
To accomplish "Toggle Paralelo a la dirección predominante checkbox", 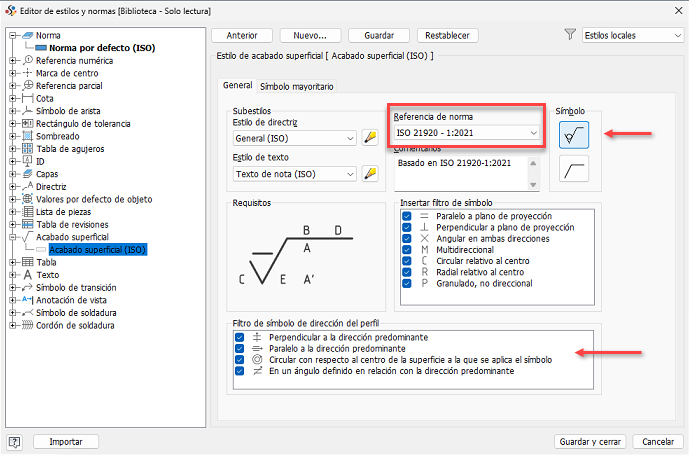I will (x=239, y=349).
